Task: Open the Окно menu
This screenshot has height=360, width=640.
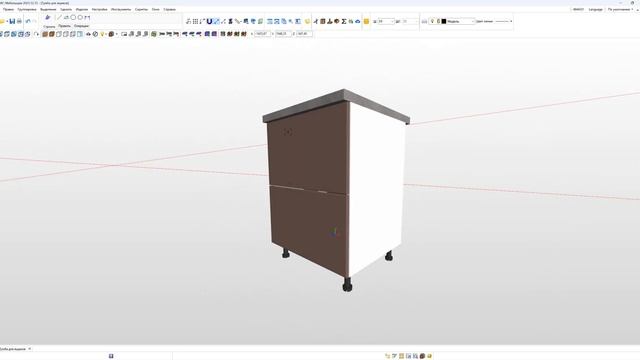Action: [x=156, y=9]
